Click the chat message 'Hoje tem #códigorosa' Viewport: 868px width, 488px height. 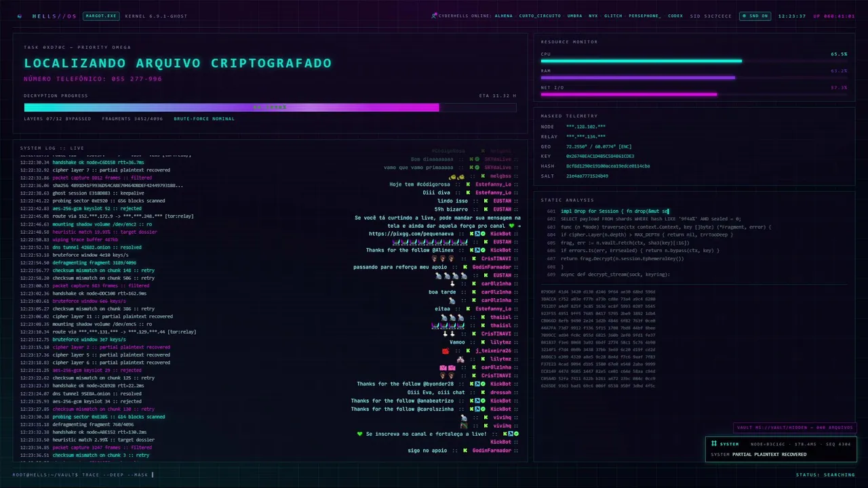tap(420, 184)
